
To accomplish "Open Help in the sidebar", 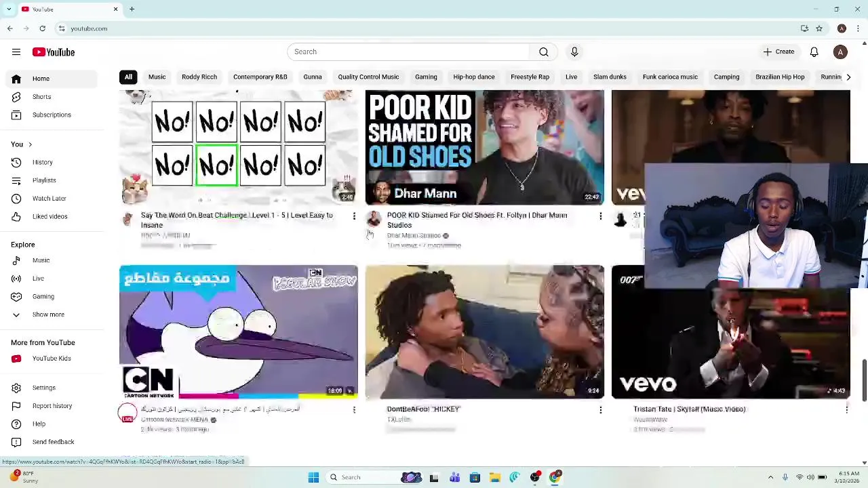I will point(53,424).
